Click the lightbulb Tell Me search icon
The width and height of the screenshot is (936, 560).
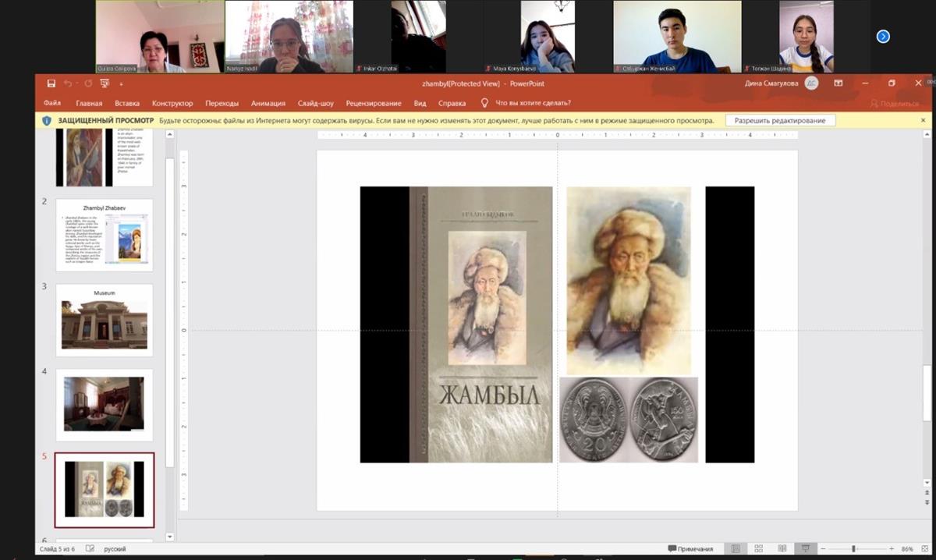[484, 103]
